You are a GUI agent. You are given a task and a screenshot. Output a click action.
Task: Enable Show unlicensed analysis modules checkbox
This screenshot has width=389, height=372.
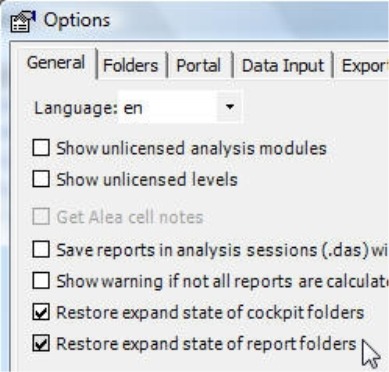pyautogui.click(x=41, y=148)
